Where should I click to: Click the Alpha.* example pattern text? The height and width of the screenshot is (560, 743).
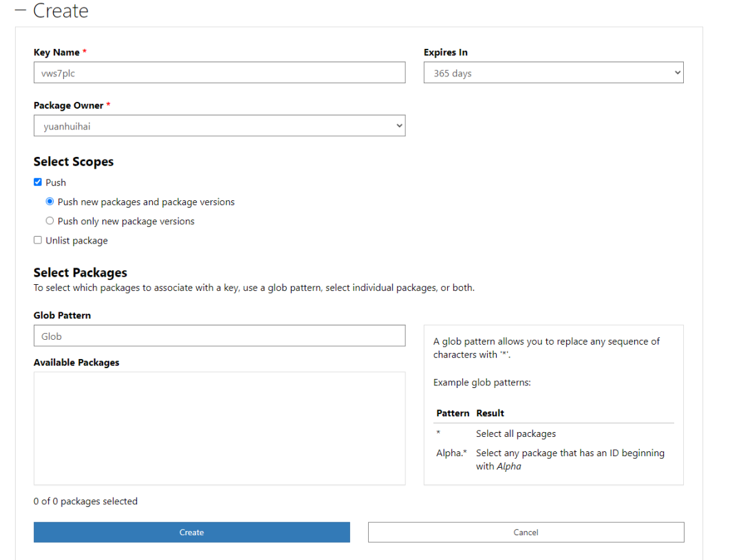coord(451,453)
